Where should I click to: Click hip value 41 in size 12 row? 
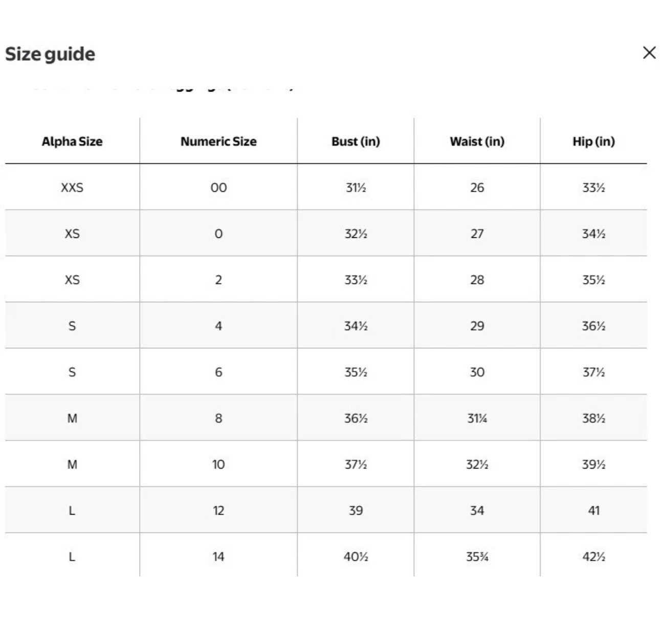(593, 510)
